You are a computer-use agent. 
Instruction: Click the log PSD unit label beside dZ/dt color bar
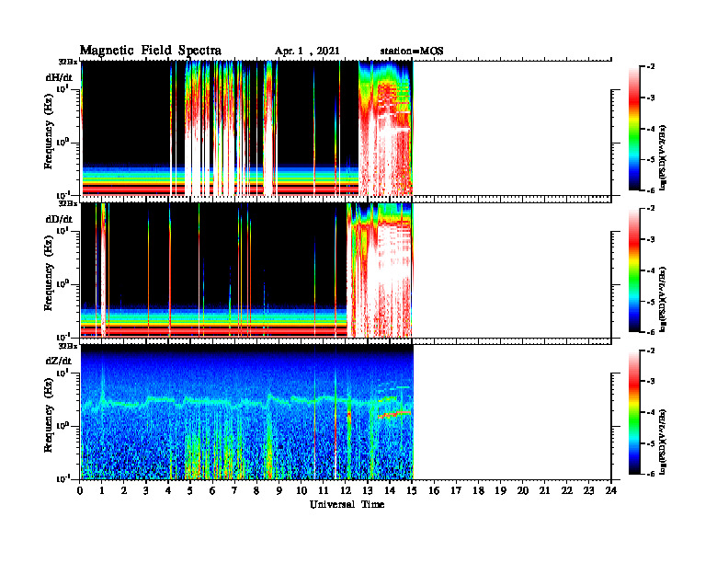tap(664, 442)
